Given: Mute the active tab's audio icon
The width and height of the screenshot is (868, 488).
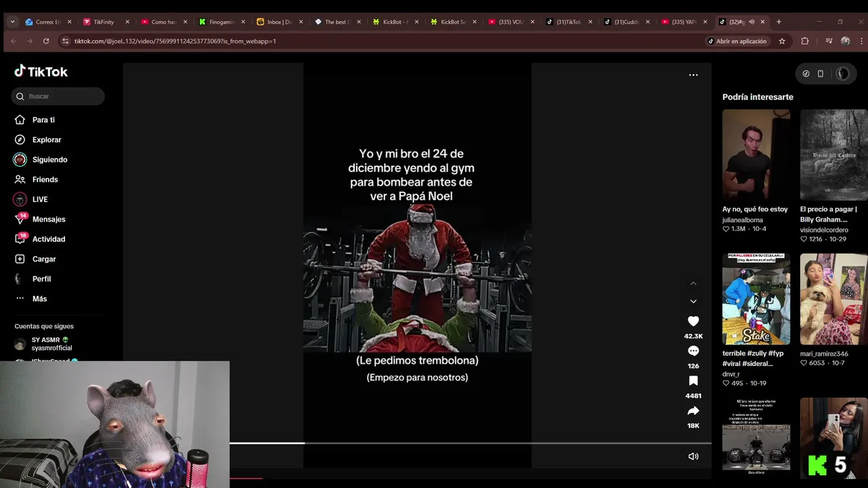Looking at the screenshot, I should point(751,22).
